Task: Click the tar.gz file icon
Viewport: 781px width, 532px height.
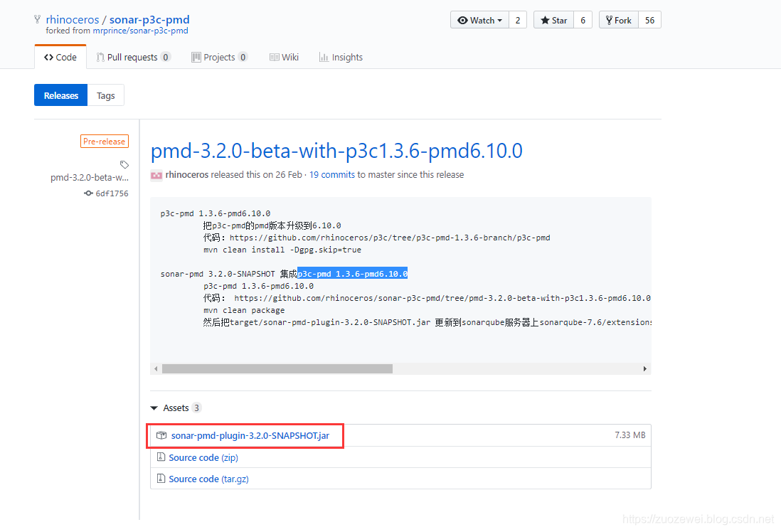Action: [161, 478]
